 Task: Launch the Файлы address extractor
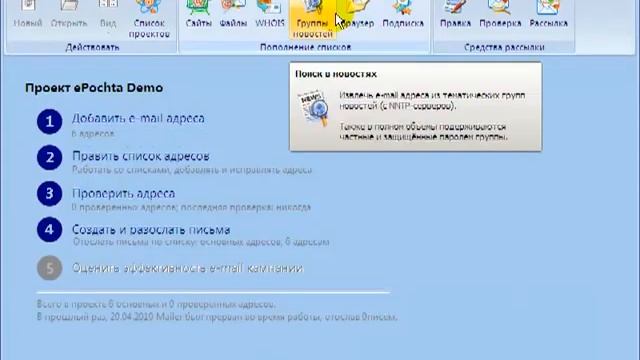(233, 14)
